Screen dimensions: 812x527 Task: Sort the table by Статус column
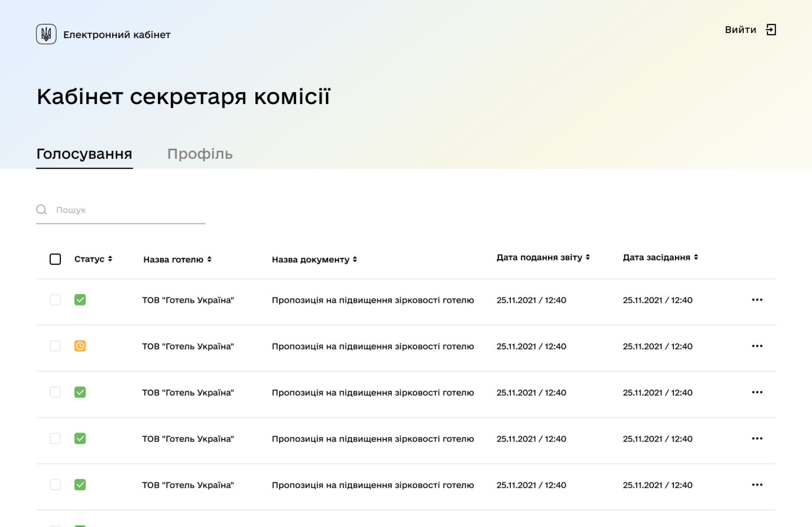pos(111,258)
